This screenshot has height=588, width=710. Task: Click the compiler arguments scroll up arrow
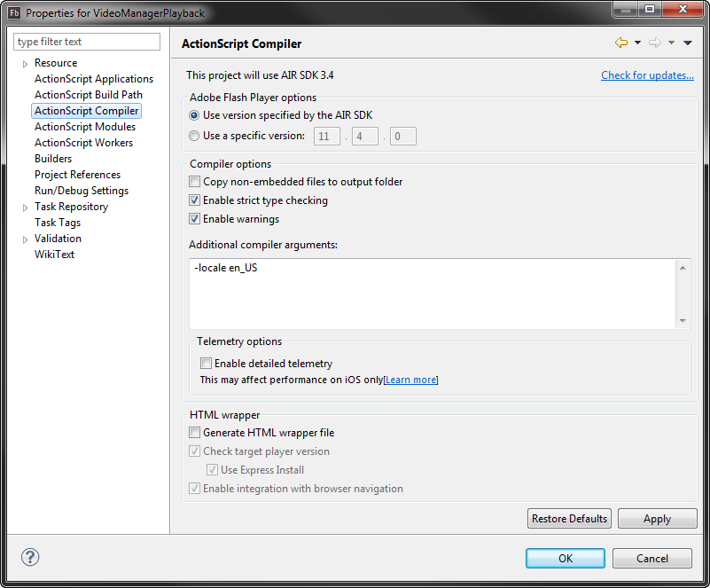[x=683, y=268]
